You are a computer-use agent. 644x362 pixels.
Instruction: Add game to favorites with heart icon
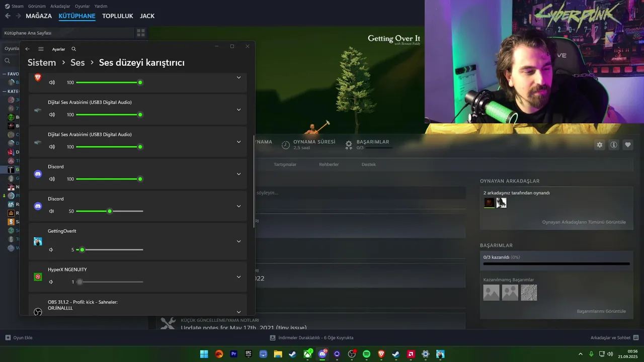click(x=627, y=145)
